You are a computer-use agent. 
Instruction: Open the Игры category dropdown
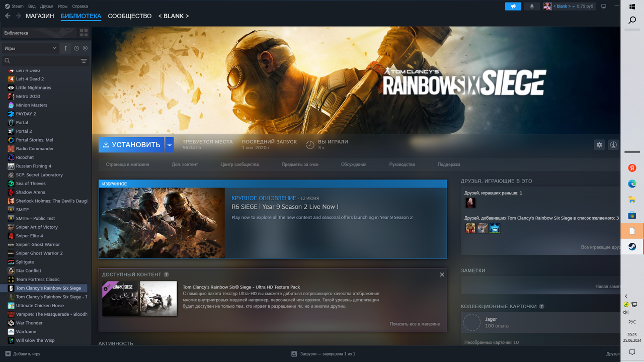pos(30,48)
